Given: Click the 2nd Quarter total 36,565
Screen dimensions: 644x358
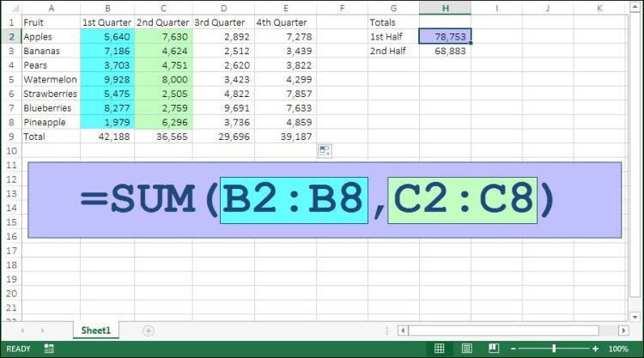Looking at the screenshot, I should (x=163, y=137).
